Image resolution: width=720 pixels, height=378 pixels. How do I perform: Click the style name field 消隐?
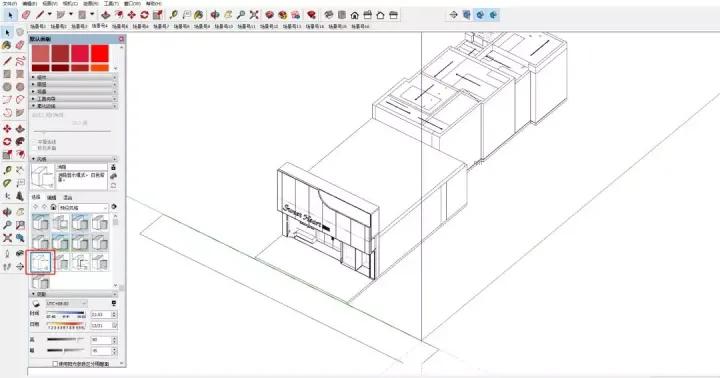(81, 167)
